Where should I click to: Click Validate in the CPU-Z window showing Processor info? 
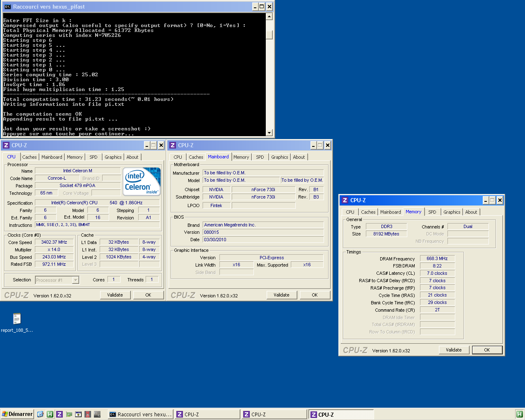[115, 295]
